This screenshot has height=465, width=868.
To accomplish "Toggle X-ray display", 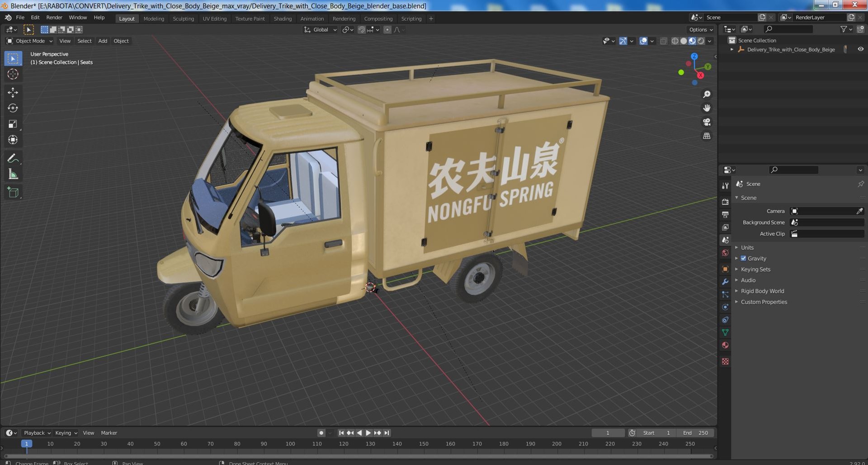I will (x=663, y=41).
